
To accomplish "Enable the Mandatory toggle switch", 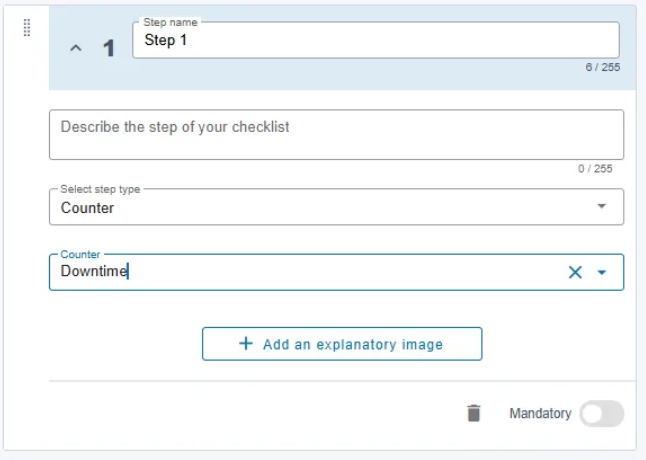I will tap(602, 413).
